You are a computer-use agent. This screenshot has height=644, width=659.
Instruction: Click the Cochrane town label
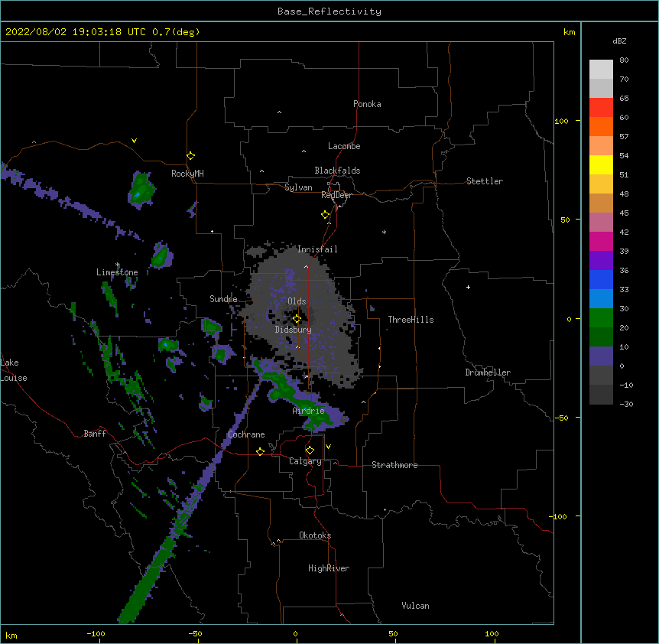(246, 434)
